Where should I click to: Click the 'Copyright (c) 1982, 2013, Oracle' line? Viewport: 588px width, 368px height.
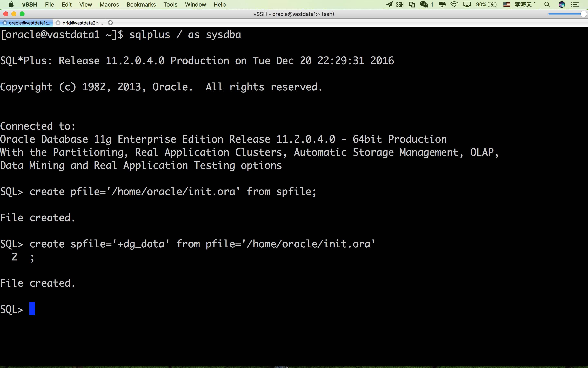click(161, 87)
